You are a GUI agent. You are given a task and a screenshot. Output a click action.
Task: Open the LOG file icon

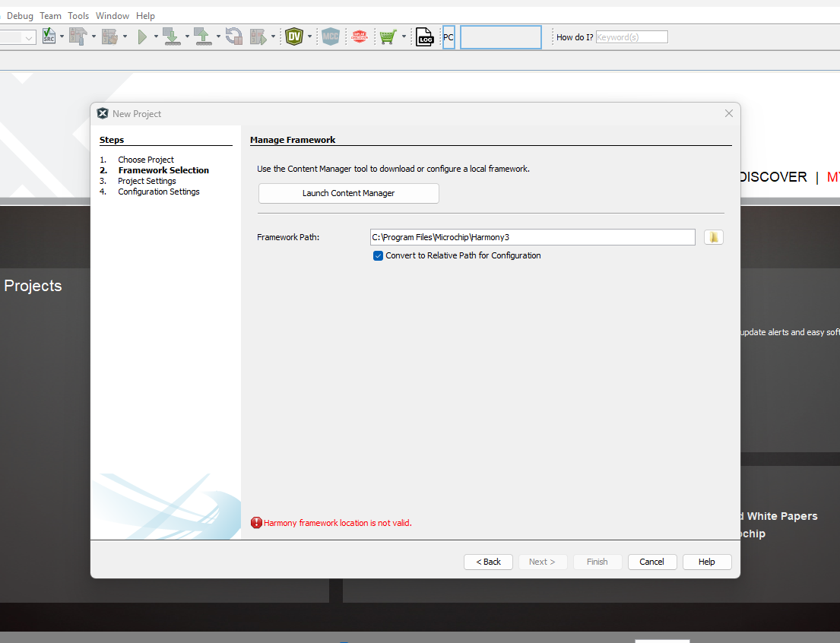424,36
